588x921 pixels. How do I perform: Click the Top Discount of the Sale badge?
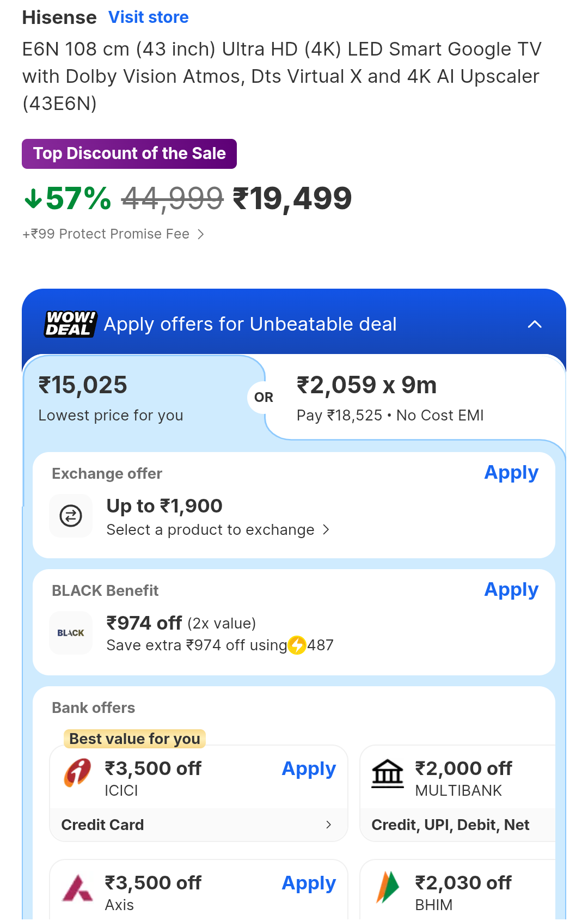point(129,154)
